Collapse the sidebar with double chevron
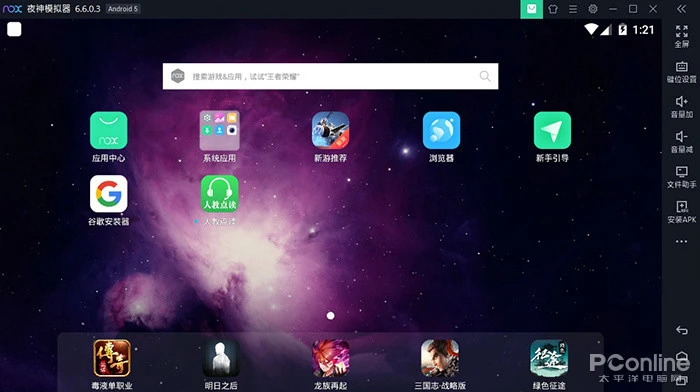The height and width of the screenshot is (392, 700). point(681,9)
